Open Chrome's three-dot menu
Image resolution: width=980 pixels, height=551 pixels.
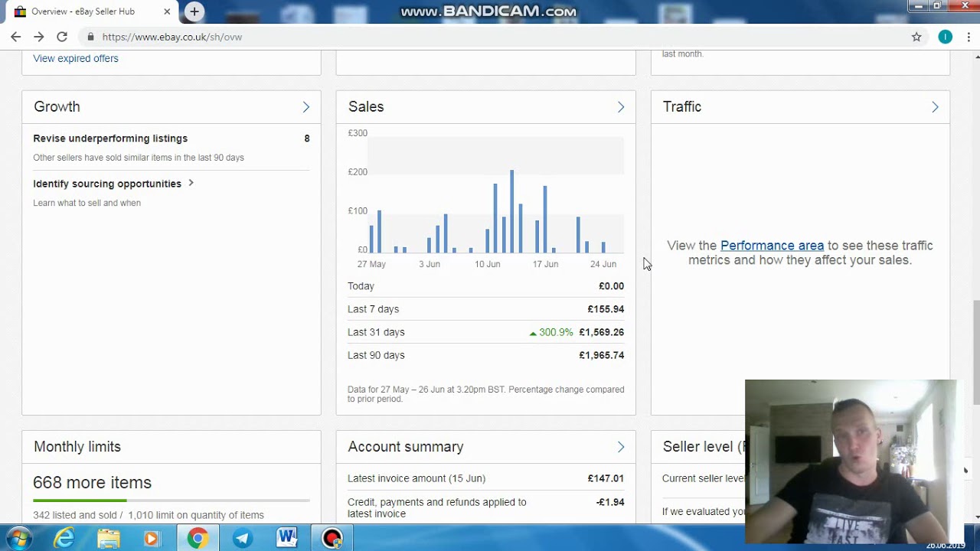click(x=969, y=37)
